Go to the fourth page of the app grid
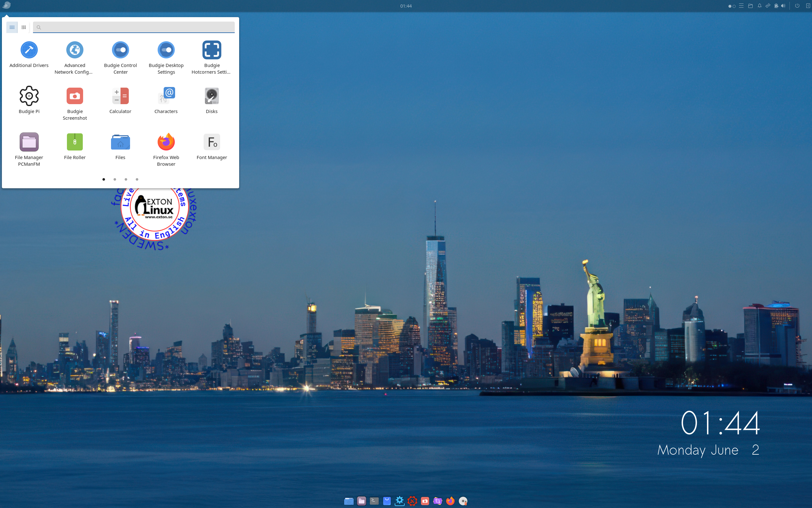 [137, 179]
